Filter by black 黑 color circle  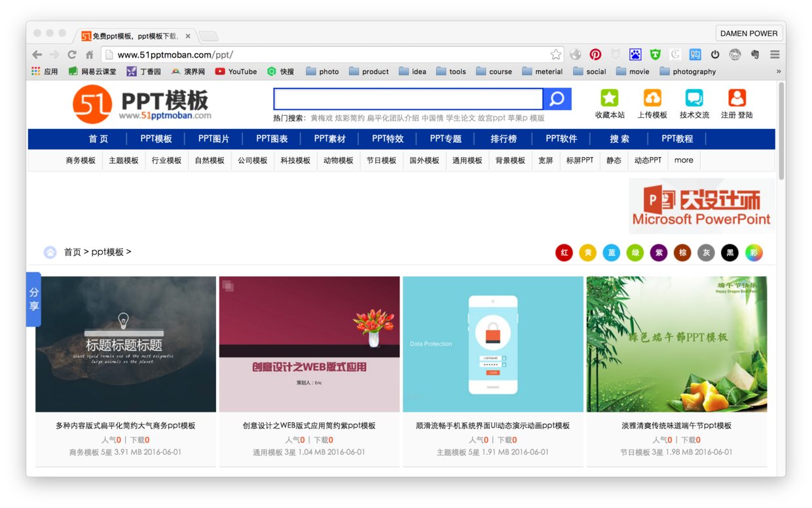[x=729, y=253]
